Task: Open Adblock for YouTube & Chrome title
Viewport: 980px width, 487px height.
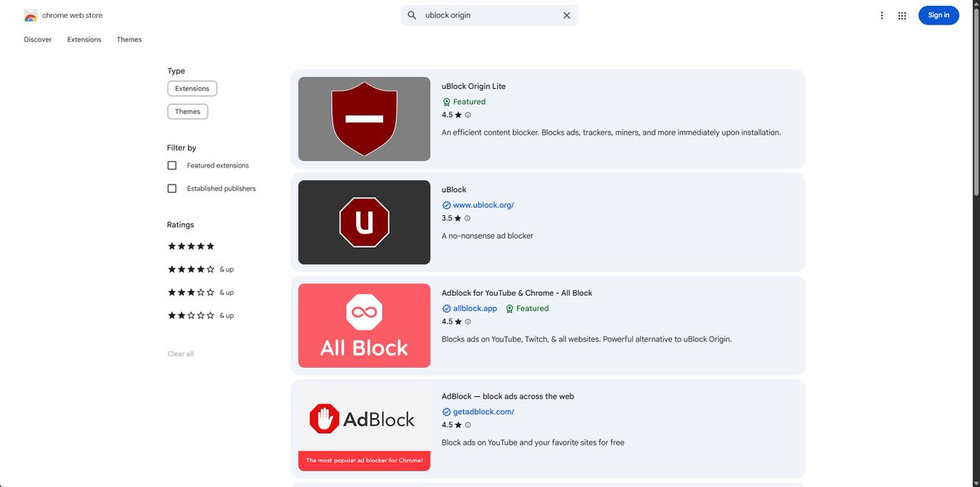Action: pos(517,293)
